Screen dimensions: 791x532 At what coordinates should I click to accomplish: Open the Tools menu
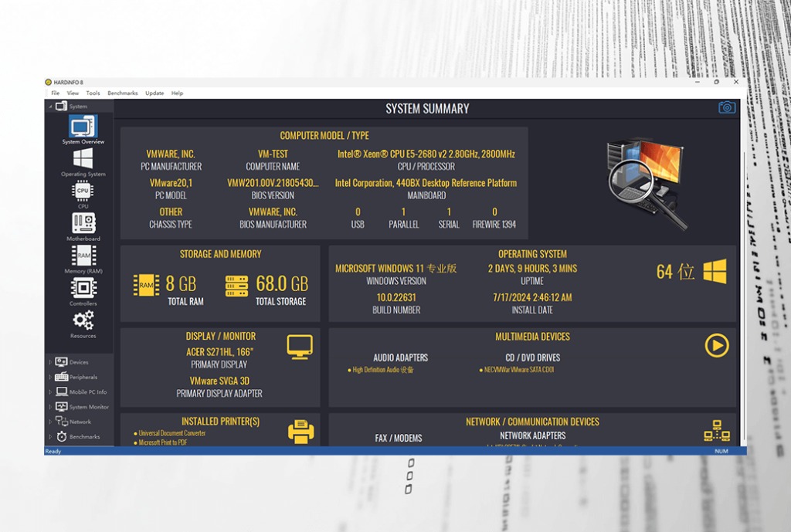(93, 93)
